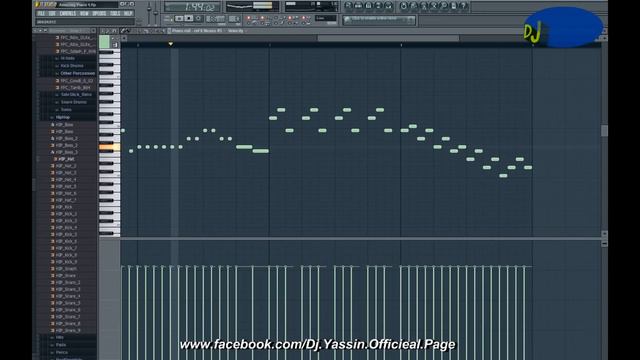This screenshot has width=640, height=360.
Task: Open the audio editor icon
Action: pos(433,6)
